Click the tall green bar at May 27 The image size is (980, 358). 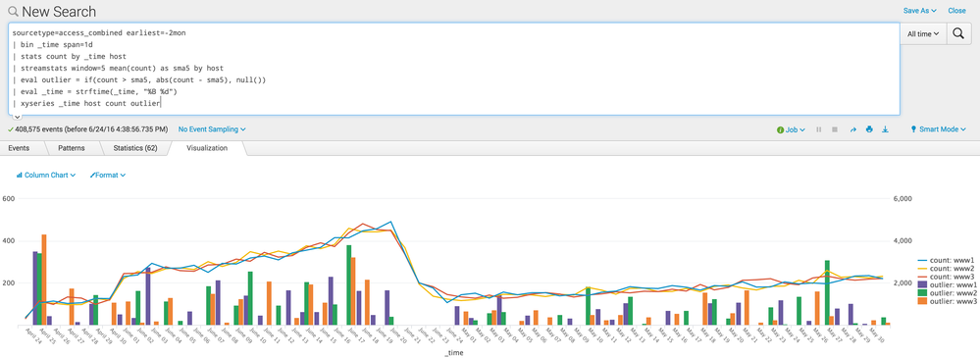827,293
